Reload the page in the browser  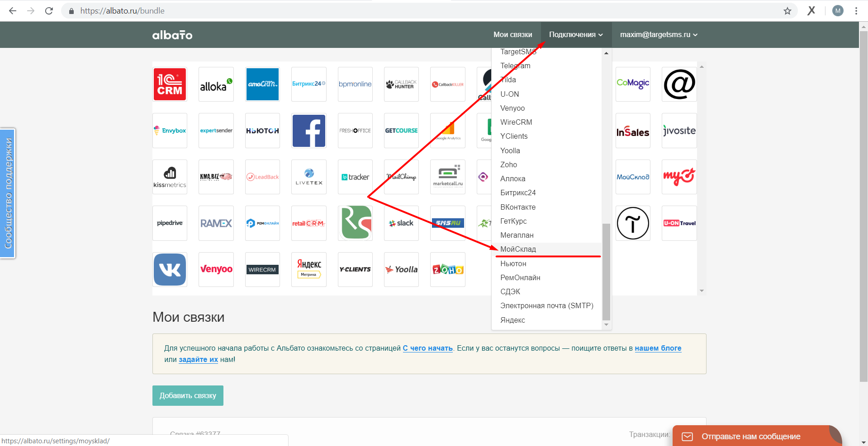49,11
